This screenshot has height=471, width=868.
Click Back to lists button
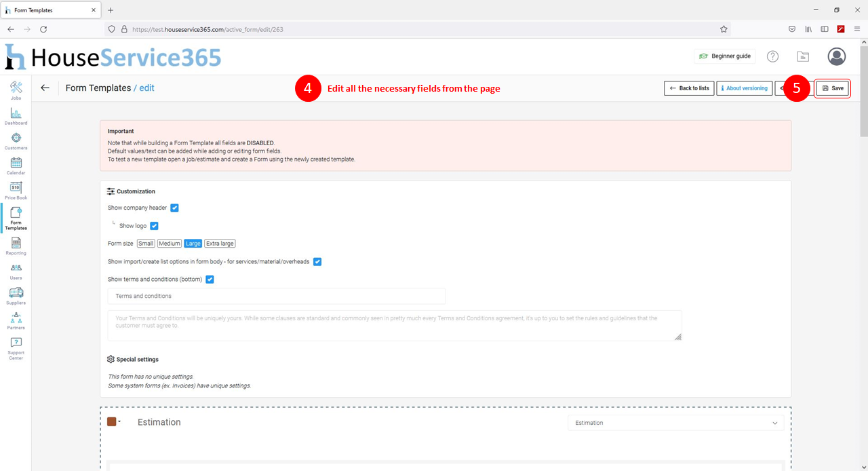tap(689, 88)
